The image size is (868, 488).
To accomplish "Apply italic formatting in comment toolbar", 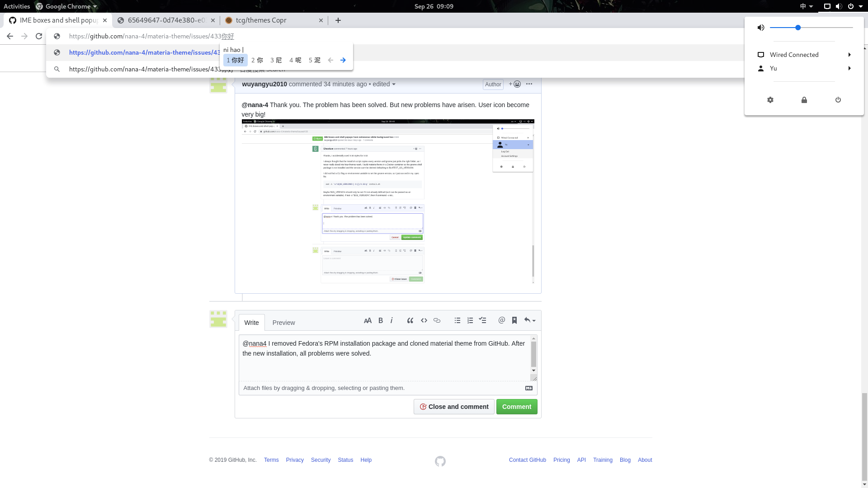I will click(392, 320).
